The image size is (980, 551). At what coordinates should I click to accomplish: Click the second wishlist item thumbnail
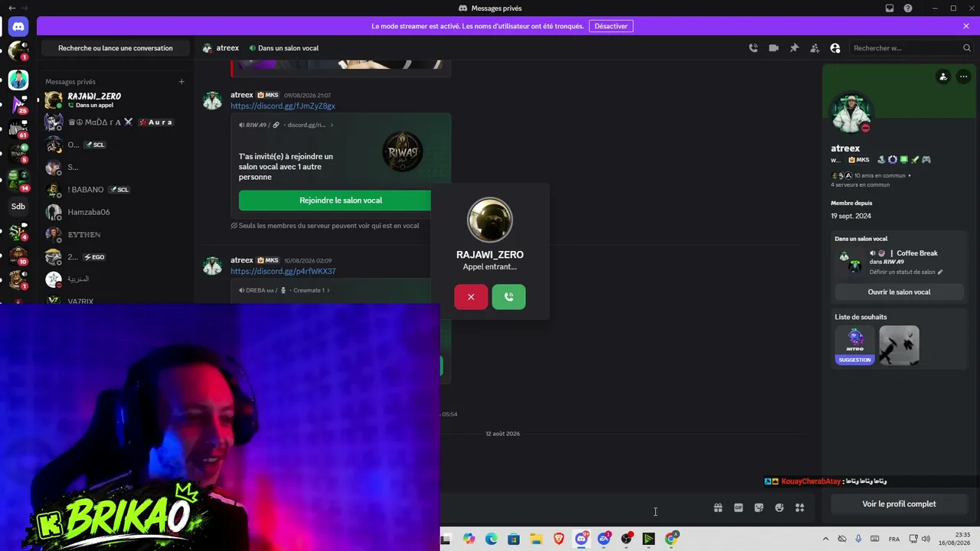(899, 345)
